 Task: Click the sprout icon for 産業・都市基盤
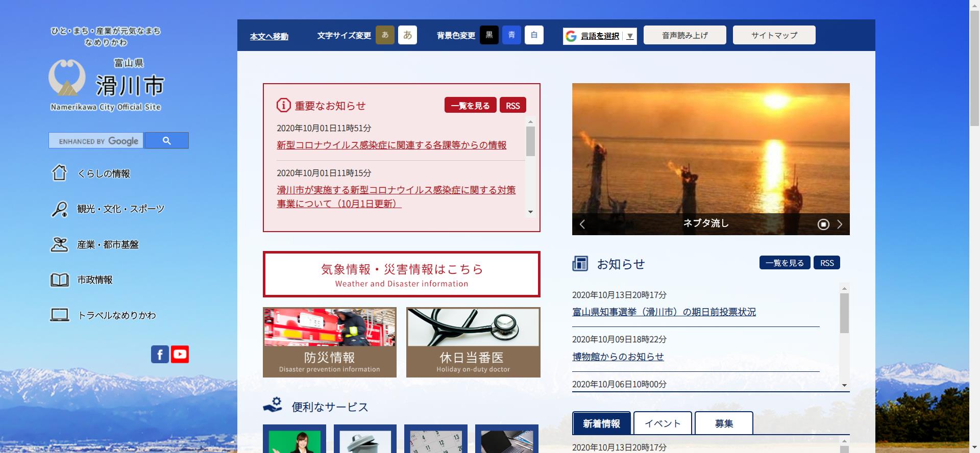[x=59, y=244]
